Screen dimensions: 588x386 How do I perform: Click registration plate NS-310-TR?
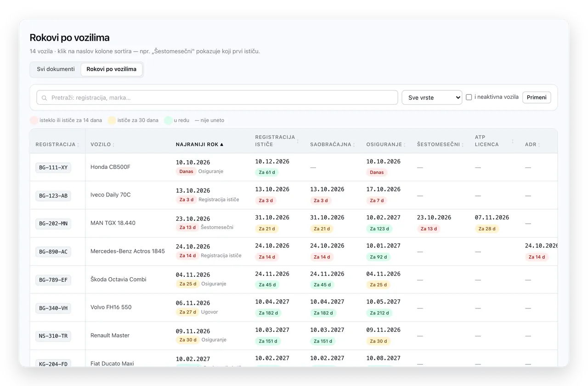53,336
